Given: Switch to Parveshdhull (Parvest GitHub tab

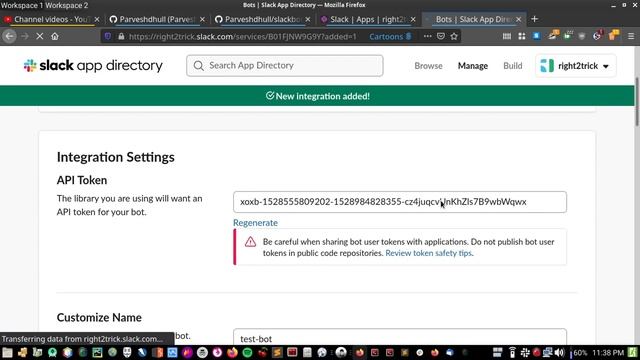Looking at the screenshot, I should 157,19.
